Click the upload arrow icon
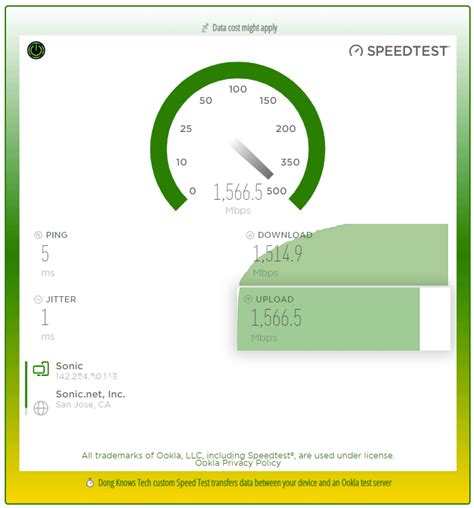The width and height of the screenshot is (474, 508). [x=248, y=299]
